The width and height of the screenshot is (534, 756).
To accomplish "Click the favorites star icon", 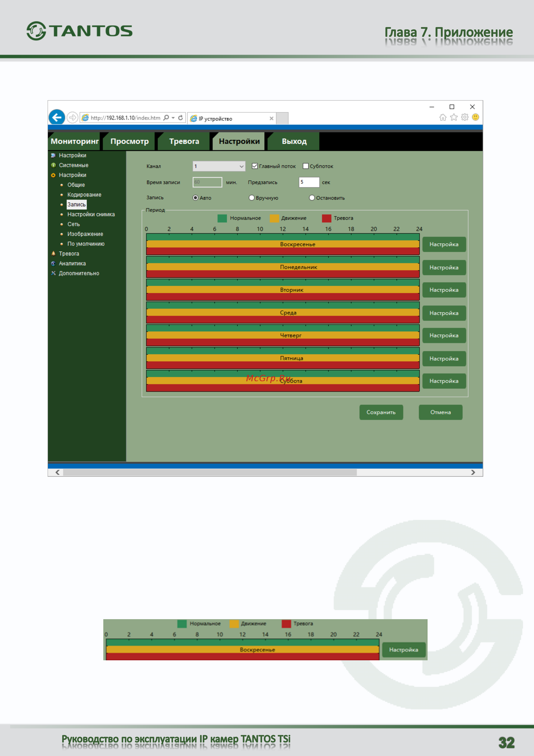I will [x=454, y=117].
